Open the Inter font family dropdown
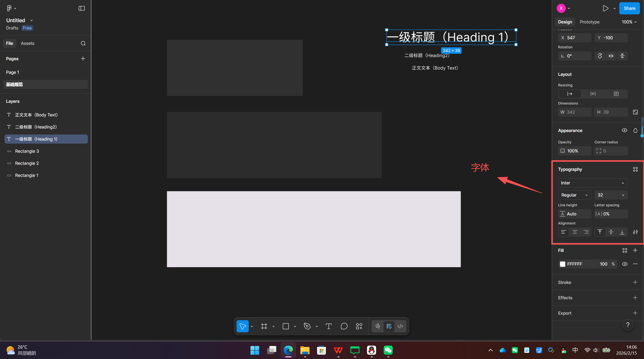The width and height of the screenshot is (644, 359). (x=592, y=183)
